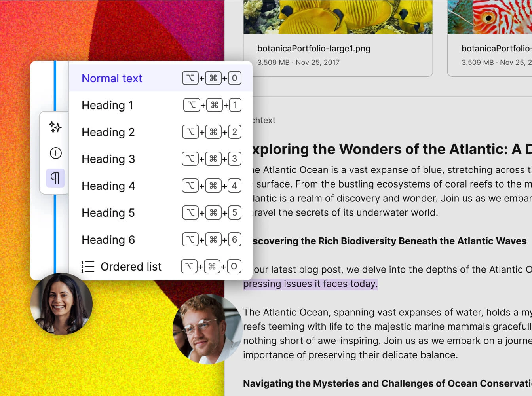This screenshot has width=532, height=396.
Task: Click the botanicaPortfolio-large1.png file name
Action: tap(313, 49)
